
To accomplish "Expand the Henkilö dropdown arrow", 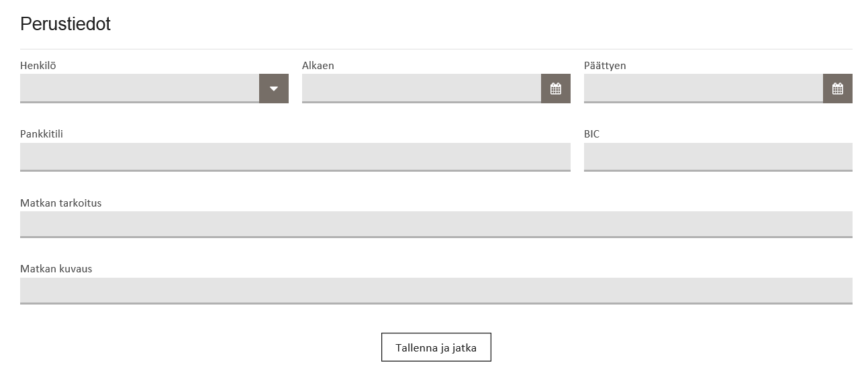I will click(274, 89).
